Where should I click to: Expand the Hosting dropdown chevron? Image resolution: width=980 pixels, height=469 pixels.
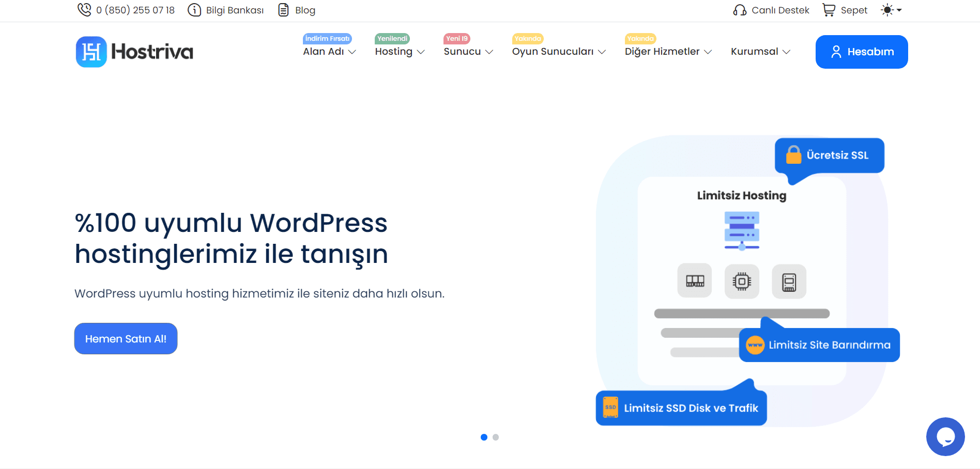pos(421,52)
